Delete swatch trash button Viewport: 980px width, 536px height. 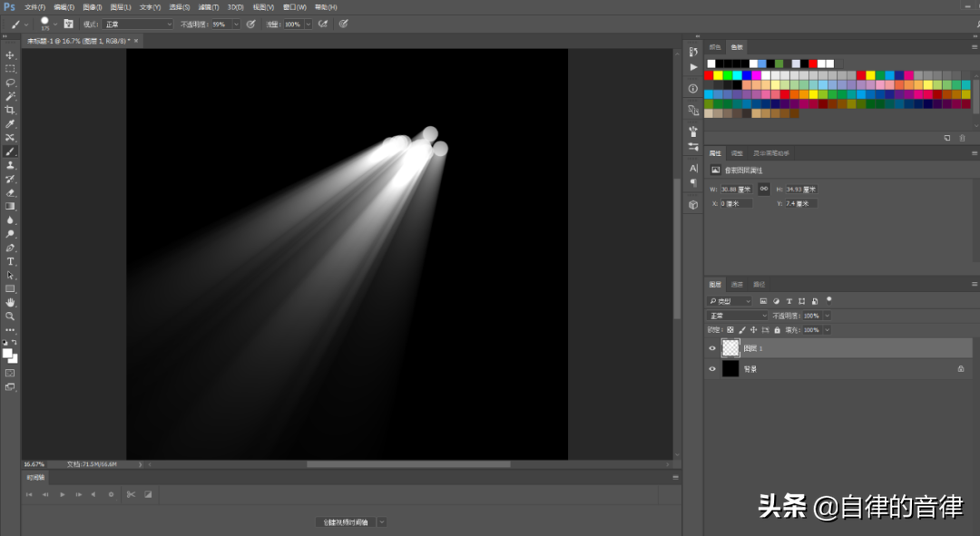coord(963,138)
